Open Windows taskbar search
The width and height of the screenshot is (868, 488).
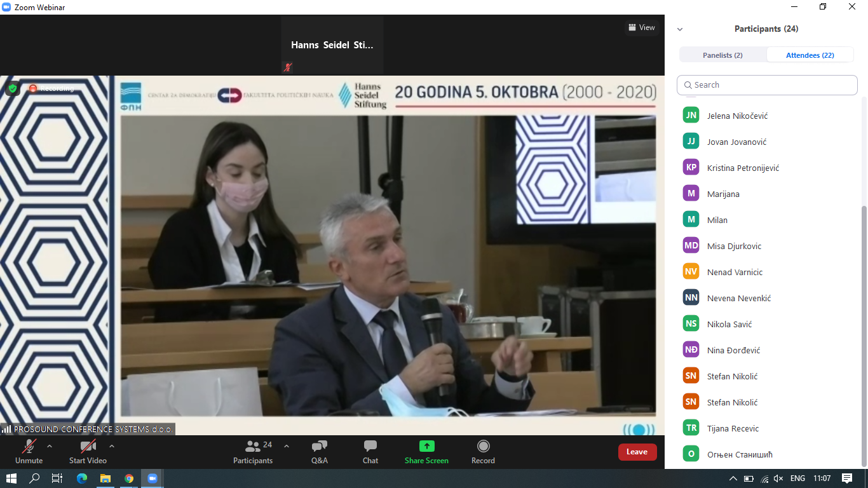(x=34, y=478)
